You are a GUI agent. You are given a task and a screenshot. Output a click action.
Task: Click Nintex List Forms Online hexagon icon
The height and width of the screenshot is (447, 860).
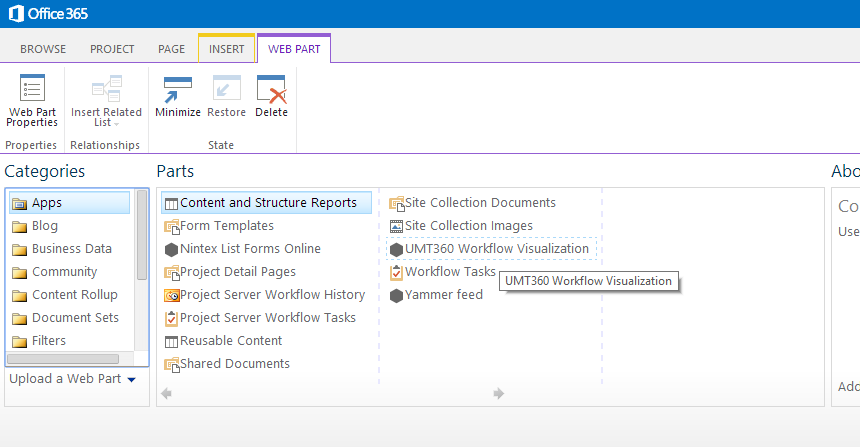coord(172,250)
